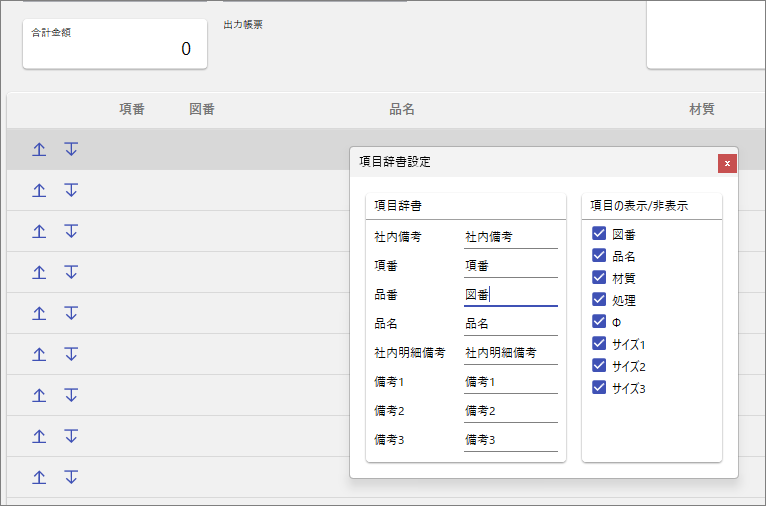This screenshot has height=506, width=766.
Task: Click move-up arrow in first table row
Action: pyautogui.click(x=39, y=149)
